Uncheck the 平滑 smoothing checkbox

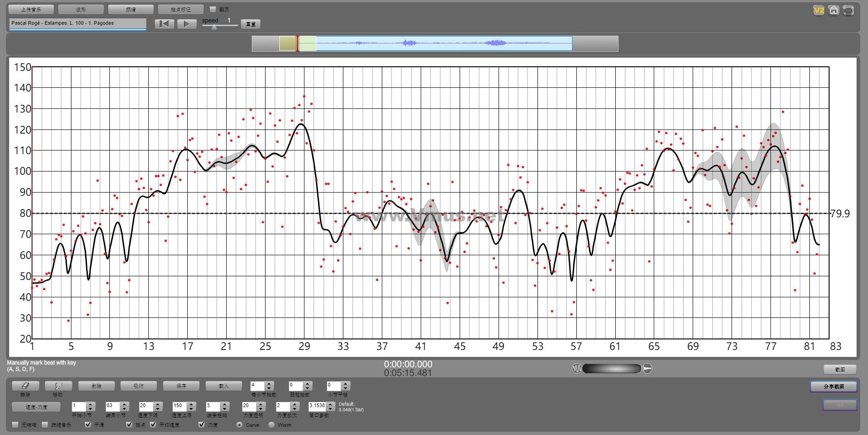pyautogui.click(x=88, y=424)
